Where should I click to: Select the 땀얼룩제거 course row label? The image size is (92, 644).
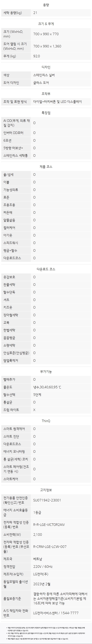coord(11,361)
